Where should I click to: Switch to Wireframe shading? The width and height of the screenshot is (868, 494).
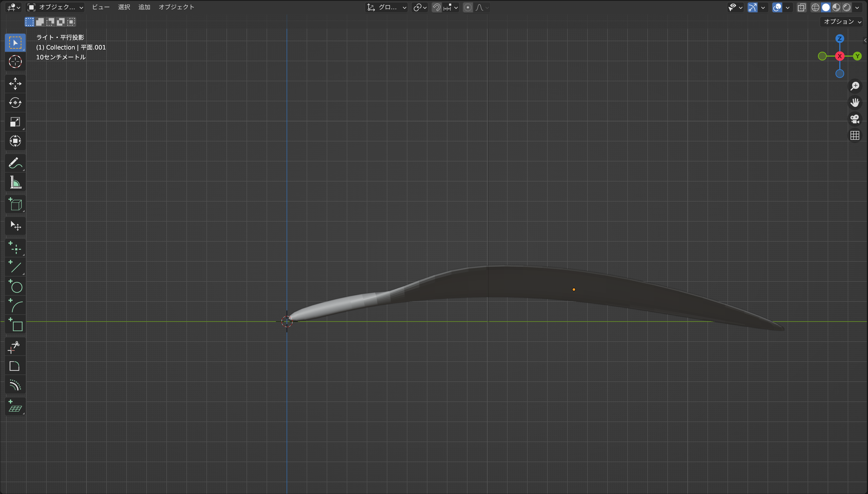point(815,7)
